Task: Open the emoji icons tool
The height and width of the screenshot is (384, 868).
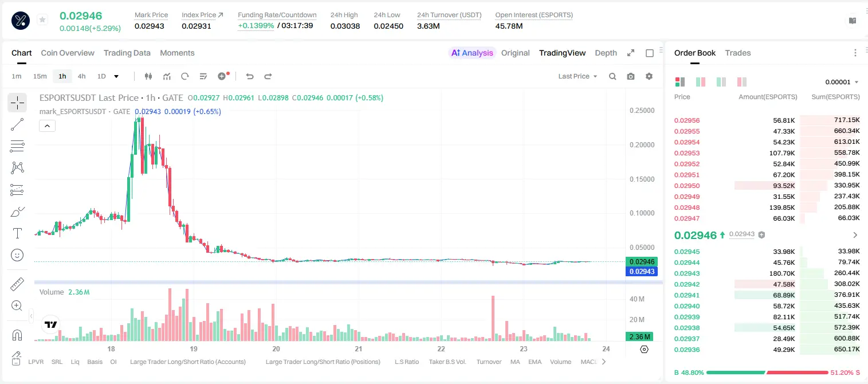Action: click(x=17, y=255)
